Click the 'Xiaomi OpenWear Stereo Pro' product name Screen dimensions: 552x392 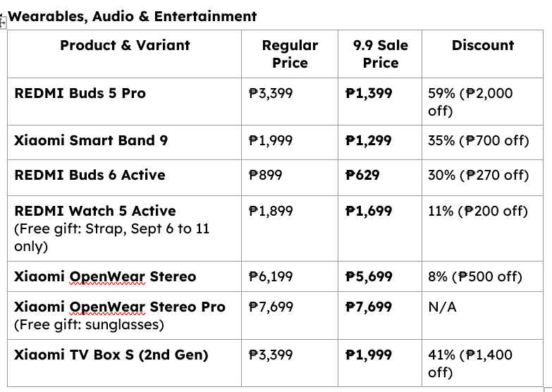point(120,307)
